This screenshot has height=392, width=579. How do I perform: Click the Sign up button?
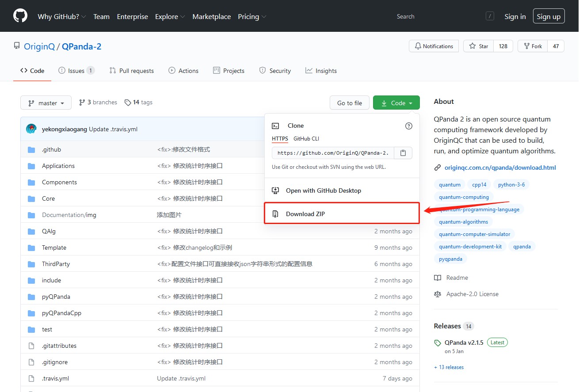coord(549,16)
